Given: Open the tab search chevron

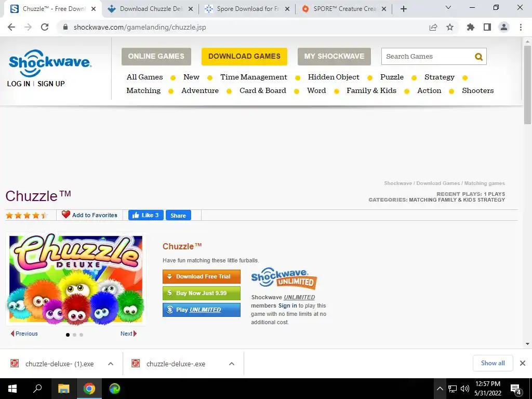Looking at the screenshot, I should point(448,7).
